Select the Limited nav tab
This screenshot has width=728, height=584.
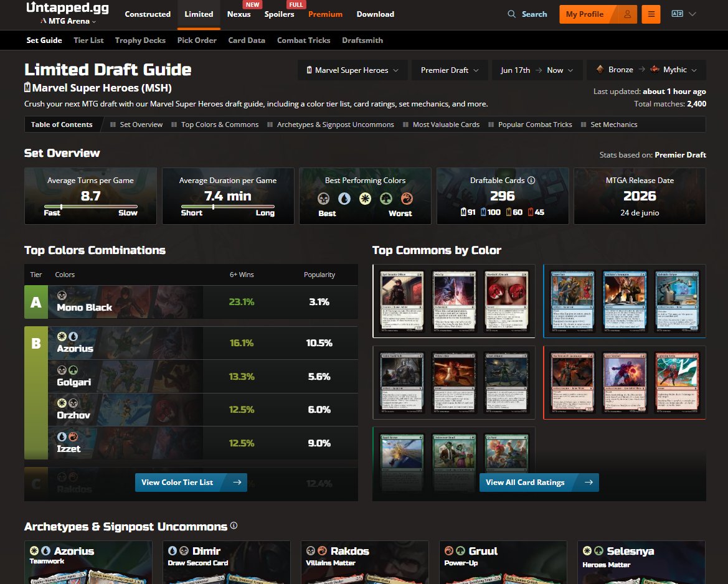pos(199,14)
